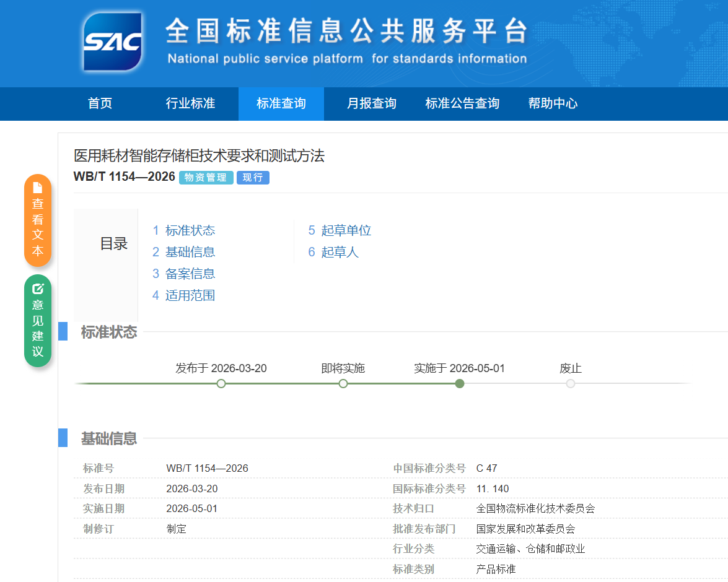Click the 发布于 2026-03-20 timeline marker
The width and height of the screenshot is (728, 582).
tap(221, 384)
